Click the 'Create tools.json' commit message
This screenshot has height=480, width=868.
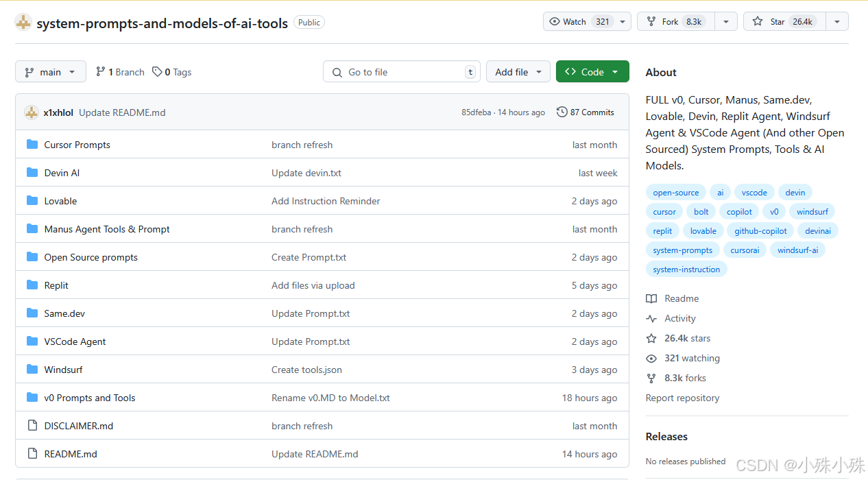[x=306, y=370]
